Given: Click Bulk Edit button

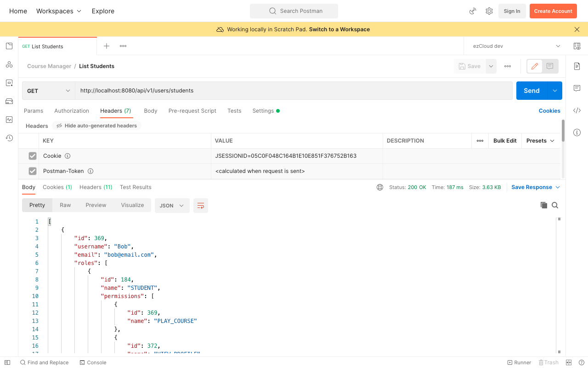Looking at the screenshot, I should pos(505,141).
